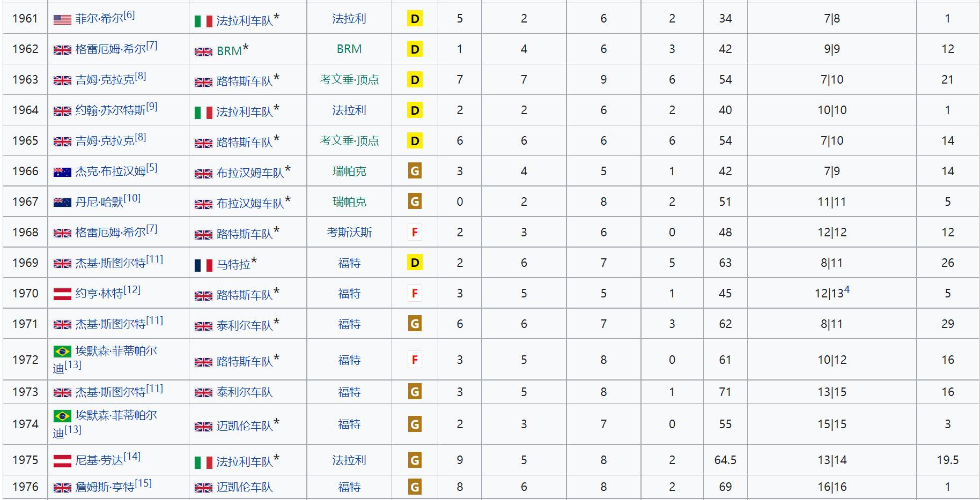
Task: Open 福特 engine link in 1976 row
Action: click(349, 487)
